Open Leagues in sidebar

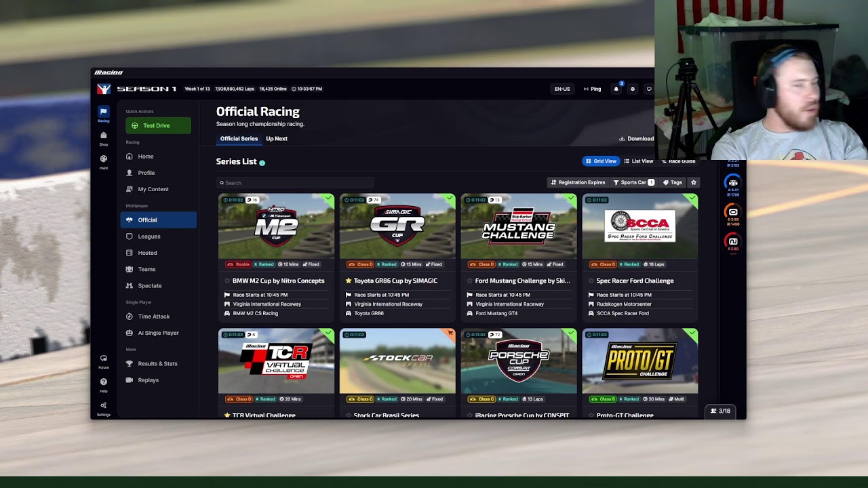pyautogui.click(x=158, y=237)
